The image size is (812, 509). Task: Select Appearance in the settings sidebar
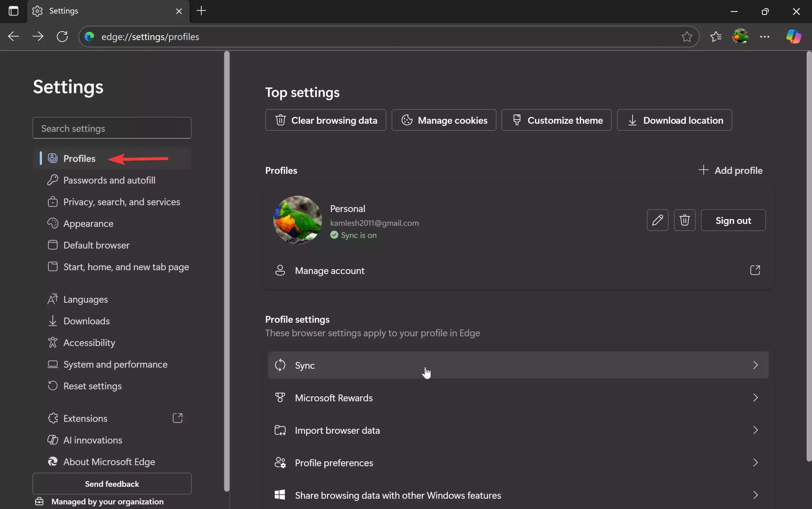[x=88, y=223]
